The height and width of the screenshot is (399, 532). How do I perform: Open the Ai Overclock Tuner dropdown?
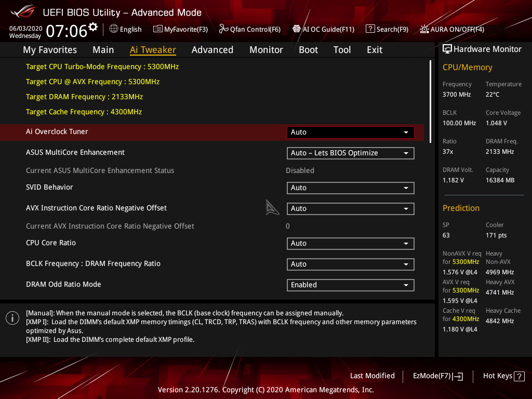coord(350,132)
